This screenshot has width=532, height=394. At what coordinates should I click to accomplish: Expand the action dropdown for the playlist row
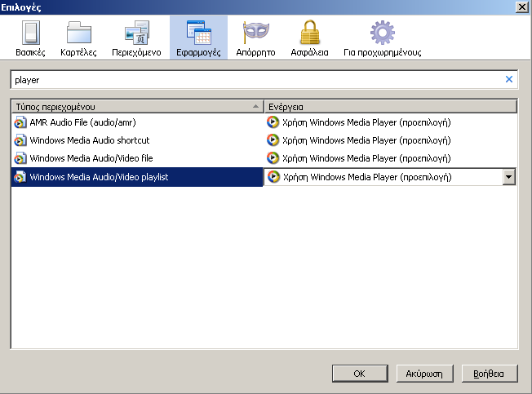[509, 177]
